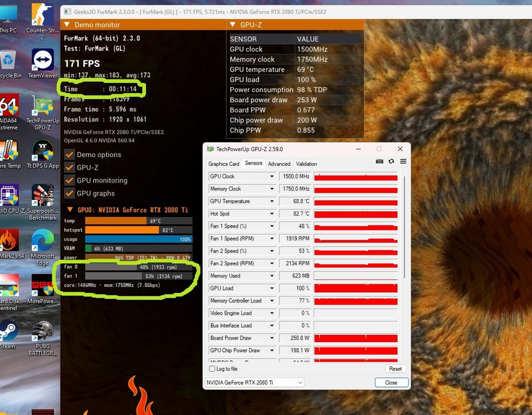Collapse the GPU-Z overlay panel

[x=232, y=24]
